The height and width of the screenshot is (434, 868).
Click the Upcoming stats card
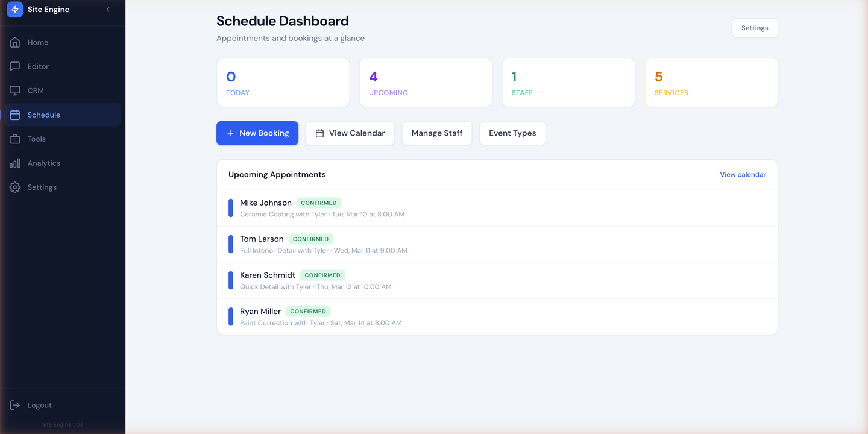(426, 83)
